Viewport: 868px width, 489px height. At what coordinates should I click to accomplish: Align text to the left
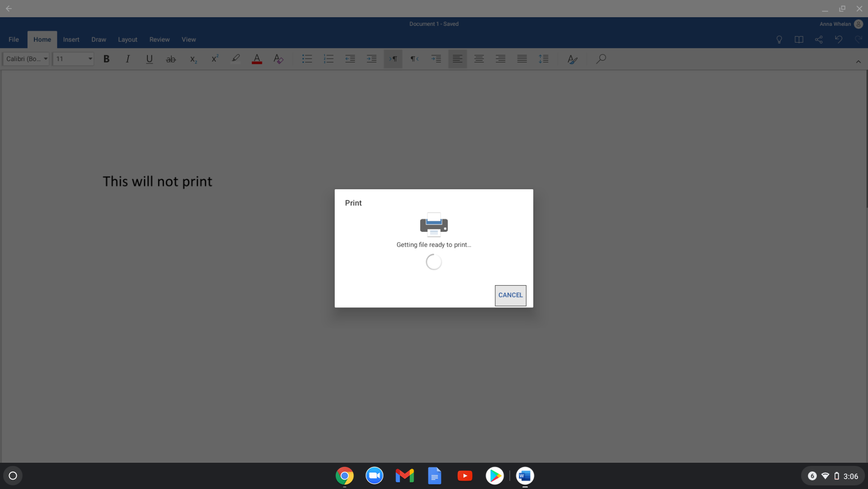(457, 59)
